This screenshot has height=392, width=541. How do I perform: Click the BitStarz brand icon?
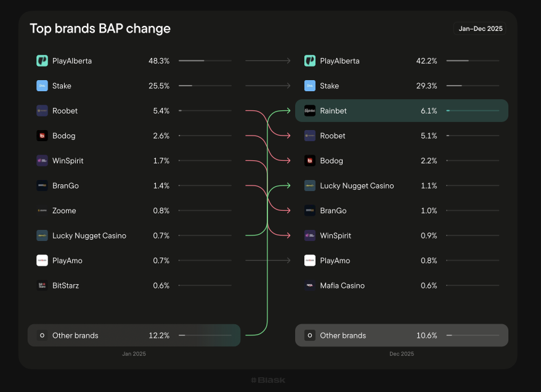point(42,285)
